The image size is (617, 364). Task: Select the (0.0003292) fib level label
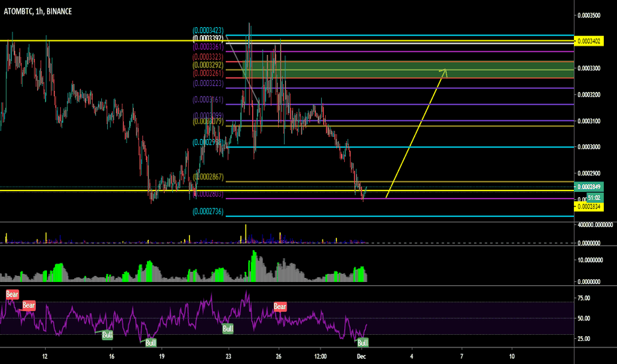click(208, 65)
